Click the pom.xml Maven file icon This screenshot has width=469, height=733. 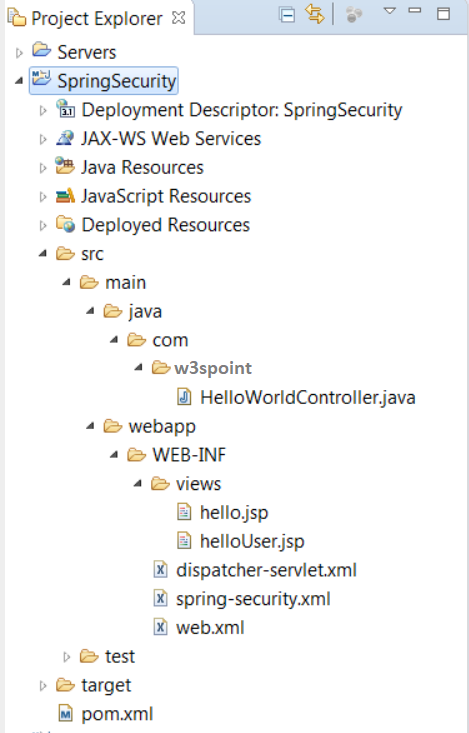[x=66, y=713]
